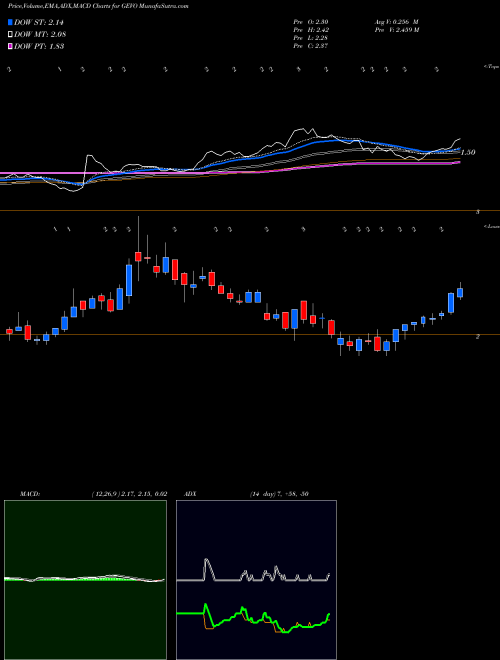This screenshot has width=500, height=660.
Task: Click the '3' price axis label
Action: (478, 212)
